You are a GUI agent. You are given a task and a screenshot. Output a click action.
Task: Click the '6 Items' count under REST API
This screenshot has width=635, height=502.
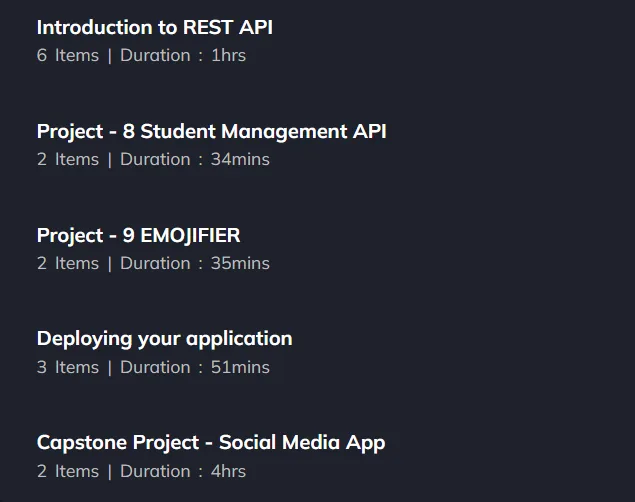pyautogui.click(x=68, y=55)
